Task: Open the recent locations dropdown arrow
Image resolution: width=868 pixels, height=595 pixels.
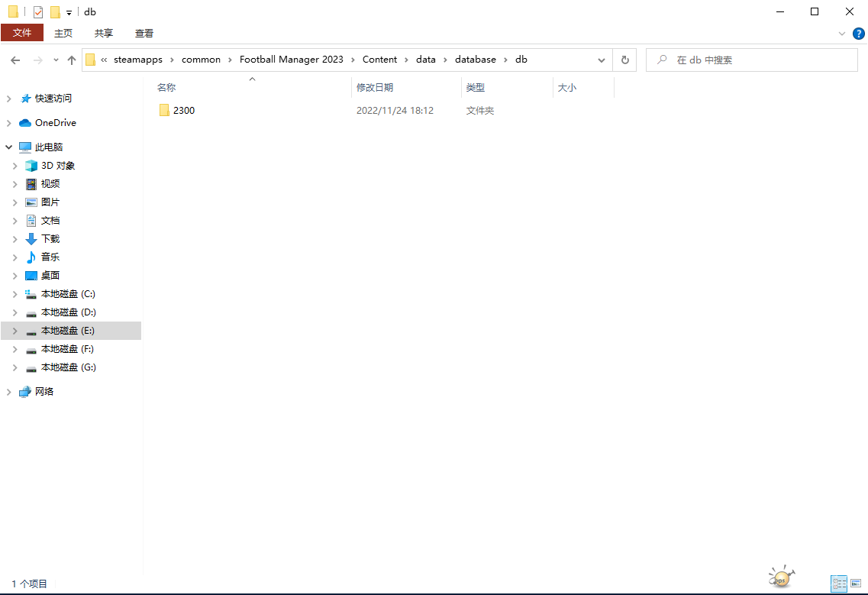Action: (x=56, y=60)
